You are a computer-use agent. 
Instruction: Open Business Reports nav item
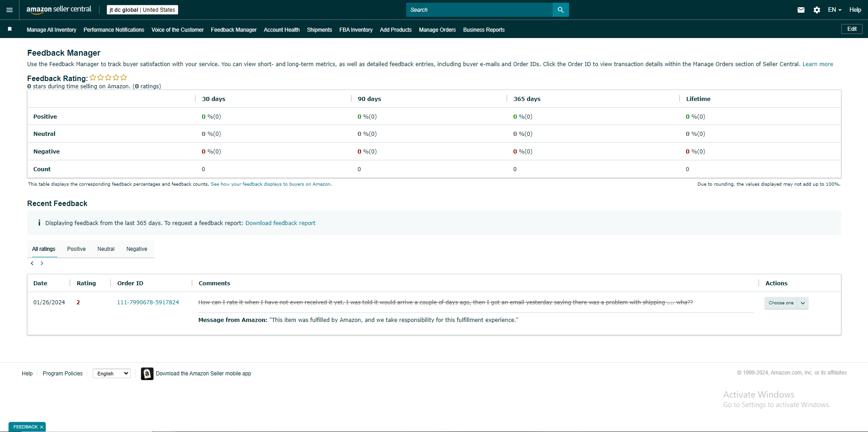tap(484, 30)
